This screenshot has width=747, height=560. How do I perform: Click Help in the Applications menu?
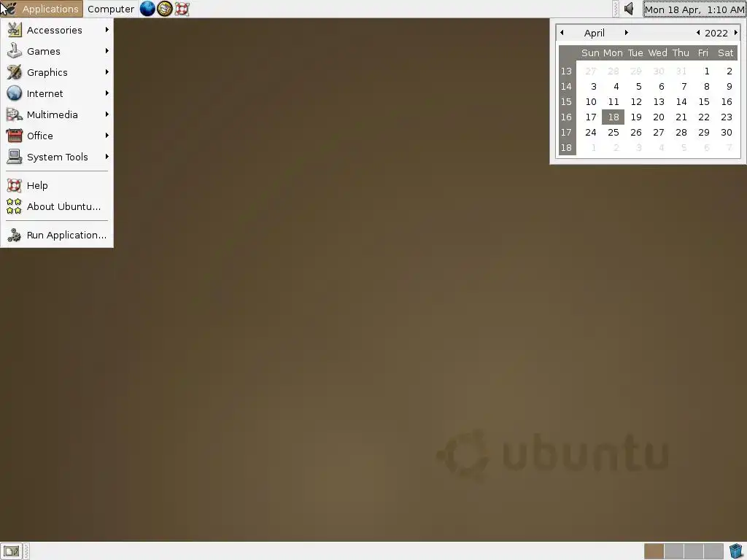[57, 185]
